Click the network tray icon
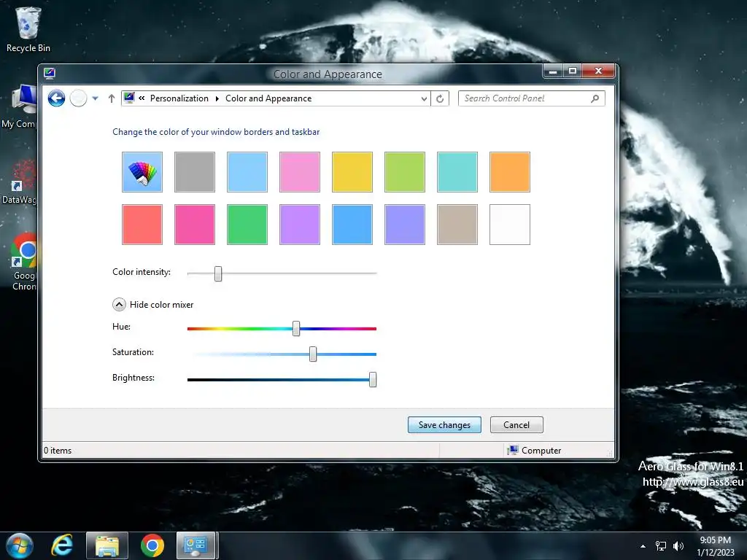Viewport: 747px width, 560px height. pyautogui.click(x=661, y=546)
